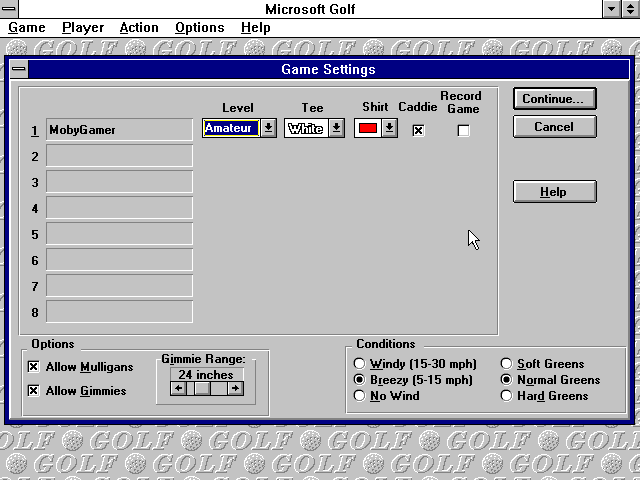Click the Gimmie Range right arrow
Viewport: 640px width, 480px height.
point(235,388)
